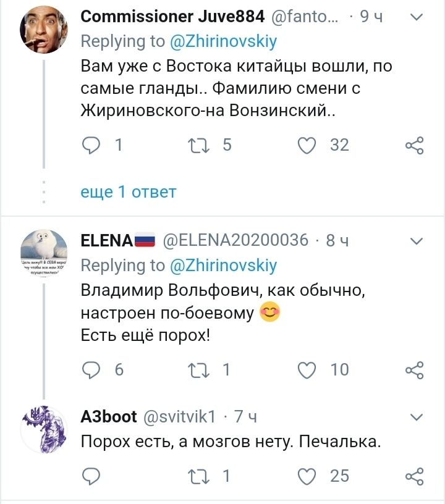445x504 pixels.
Task: Open options chevron on A3boot's tweet
Action: coord(417,416)
